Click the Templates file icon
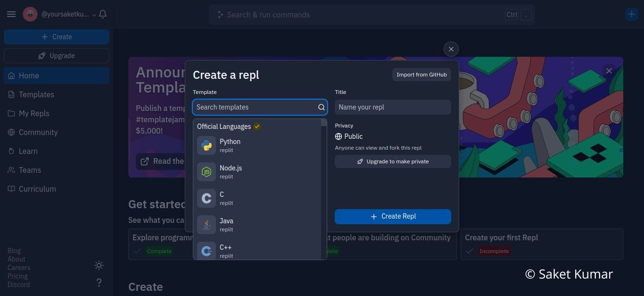Image resolution: width=644 pixels, height=296 pixels. [11, 94]
